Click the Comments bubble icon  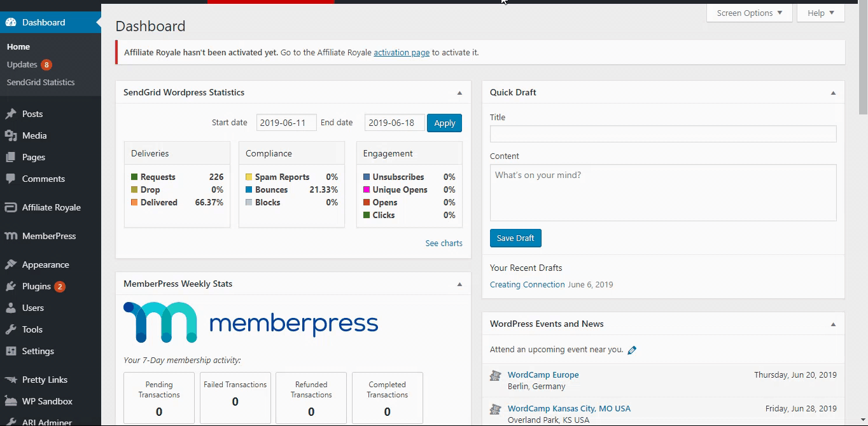11,179
